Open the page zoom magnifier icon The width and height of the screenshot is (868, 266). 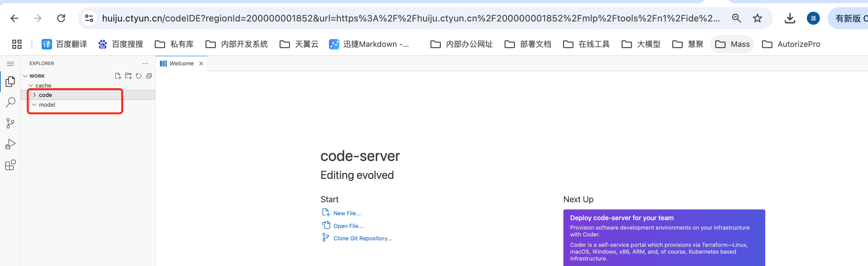736,18
